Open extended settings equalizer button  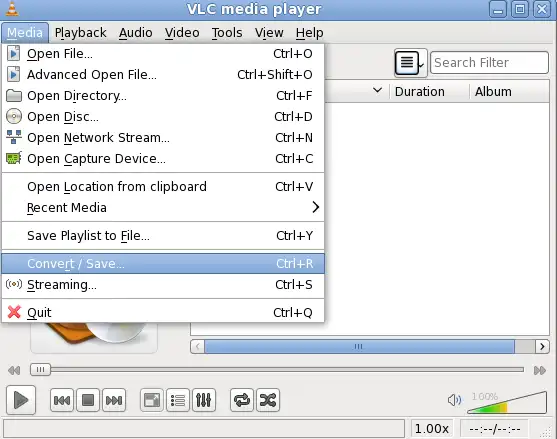[204, 400]
